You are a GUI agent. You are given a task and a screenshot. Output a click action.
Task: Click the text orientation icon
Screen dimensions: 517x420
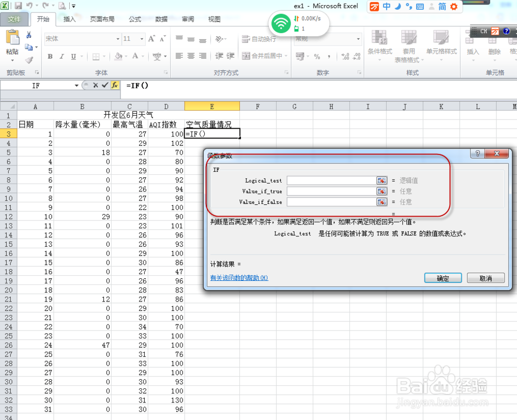coord(219,39)
